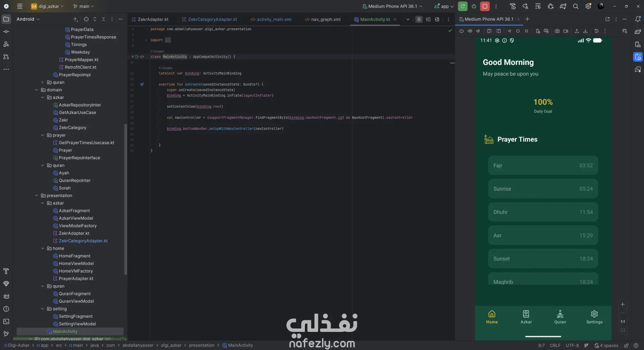Viewport: 644px width, 350px height.
Task: Open the Commit tool window
Action: point(6,32)
